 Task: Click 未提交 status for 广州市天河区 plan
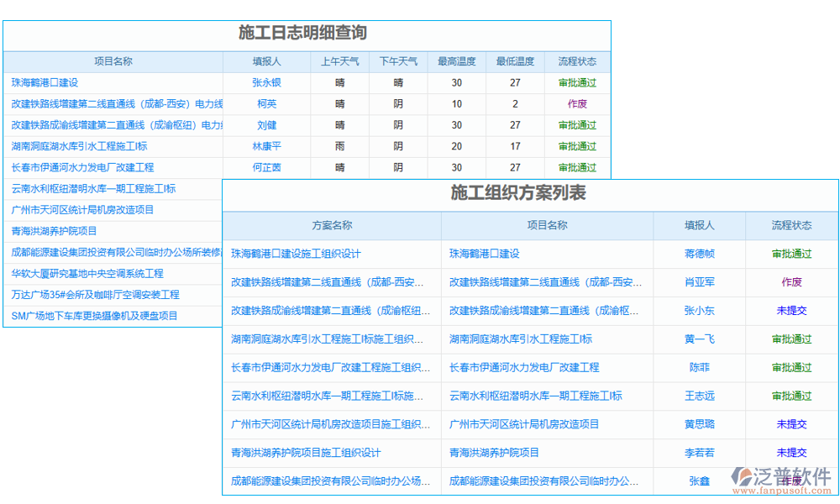pyautogui.click(x=790, y=424)
